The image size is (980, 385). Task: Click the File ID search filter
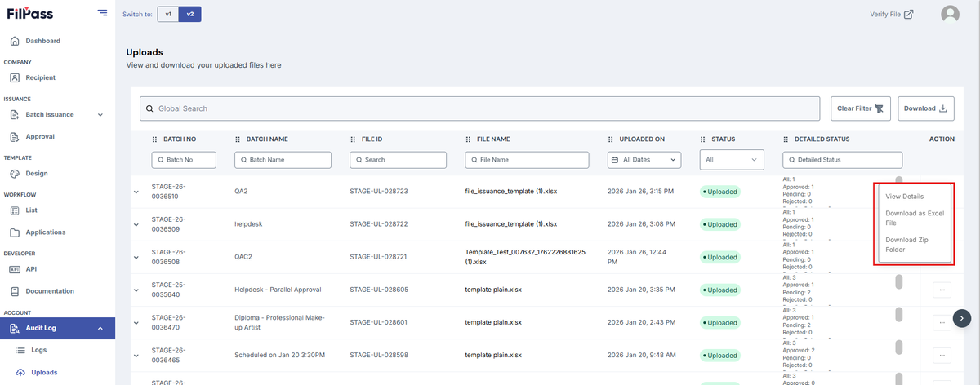pos(398,160)
